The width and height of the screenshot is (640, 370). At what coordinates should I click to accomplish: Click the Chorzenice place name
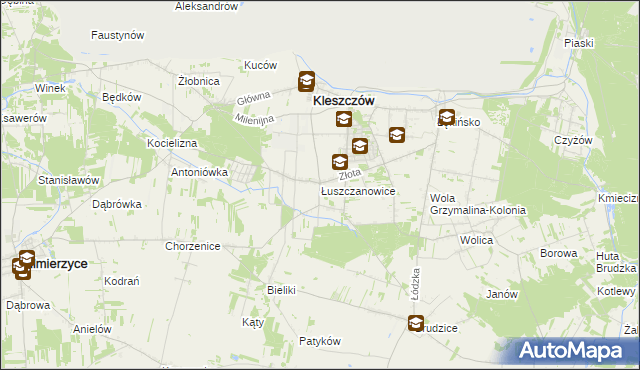point(193,246)
